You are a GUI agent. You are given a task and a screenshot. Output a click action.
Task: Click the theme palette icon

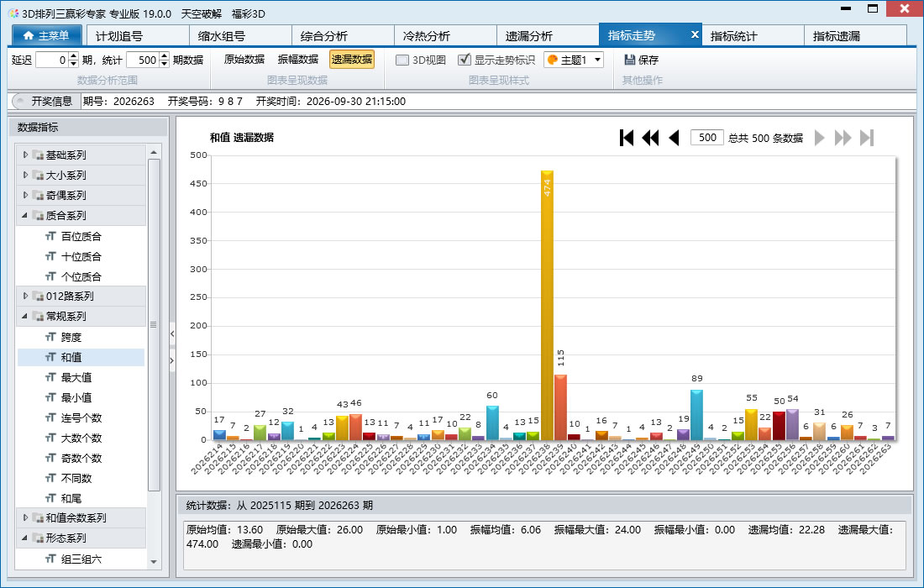(552, 60)
